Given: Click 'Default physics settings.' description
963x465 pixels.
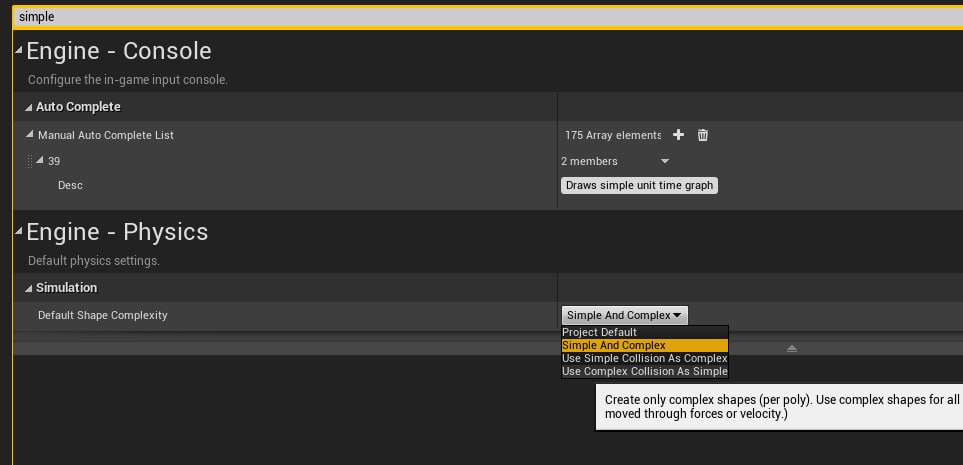Looking at the screenshot, I should 93,261.
